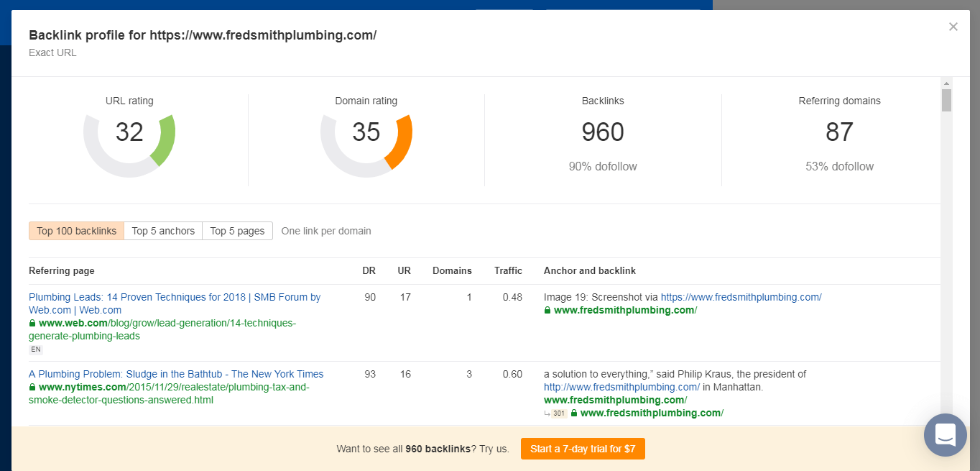Click the DR column header
Image resolution: width=980 pixels, height=471 pixels.
(x=369, y=271)
